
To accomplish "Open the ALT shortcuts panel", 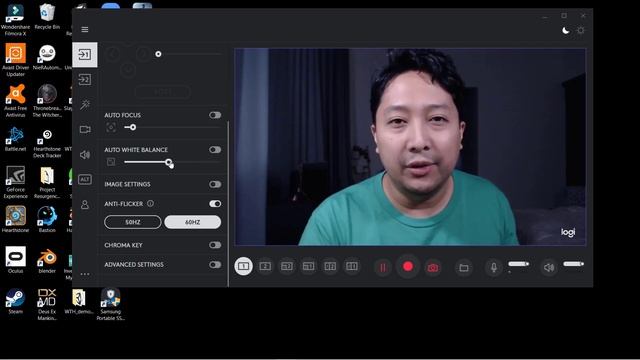I will click(85, 179).
